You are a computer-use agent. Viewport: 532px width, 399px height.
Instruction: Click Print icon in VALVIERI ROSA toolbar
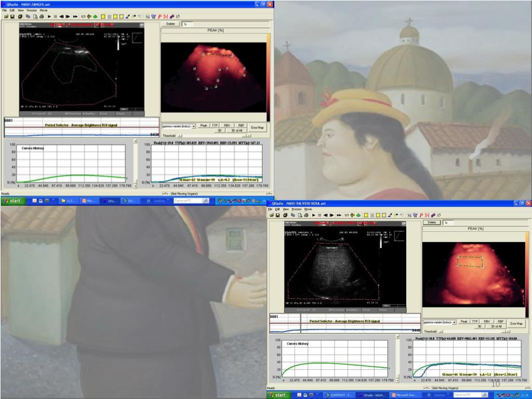coord(306,215)
